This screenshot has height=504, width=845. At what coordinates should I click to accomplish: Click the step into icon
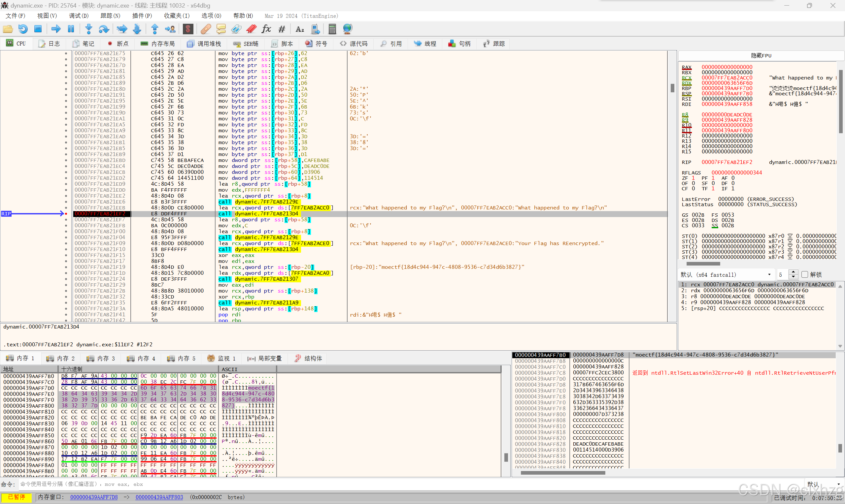89,29
